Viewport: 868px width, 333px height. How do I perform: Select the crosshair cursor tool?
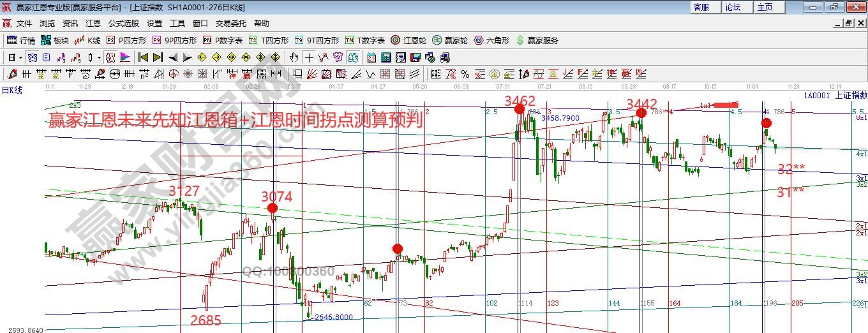(309, 57)
